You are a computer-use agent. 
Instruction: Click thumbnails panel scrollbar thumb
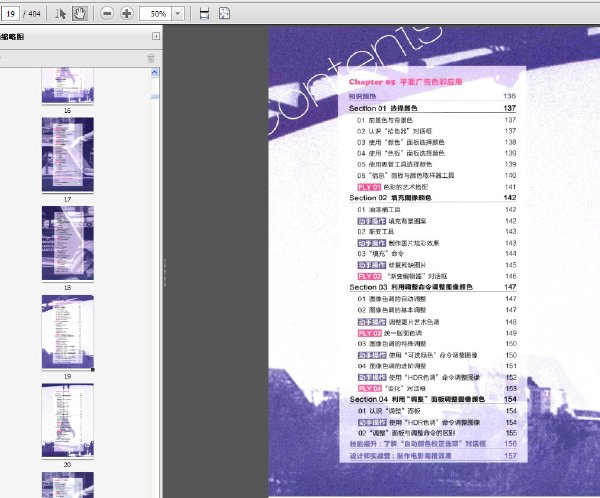click(x=155, y=96)
